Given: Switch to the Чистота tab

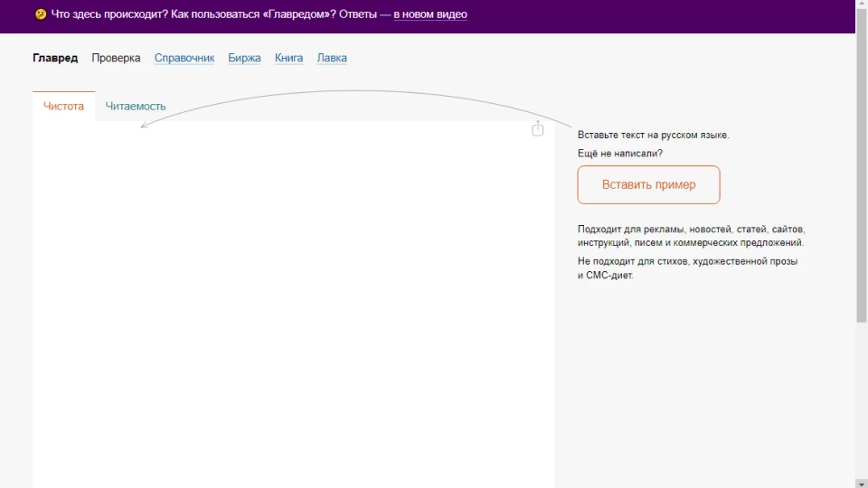Looking at the screenshot, I should 63,106.
